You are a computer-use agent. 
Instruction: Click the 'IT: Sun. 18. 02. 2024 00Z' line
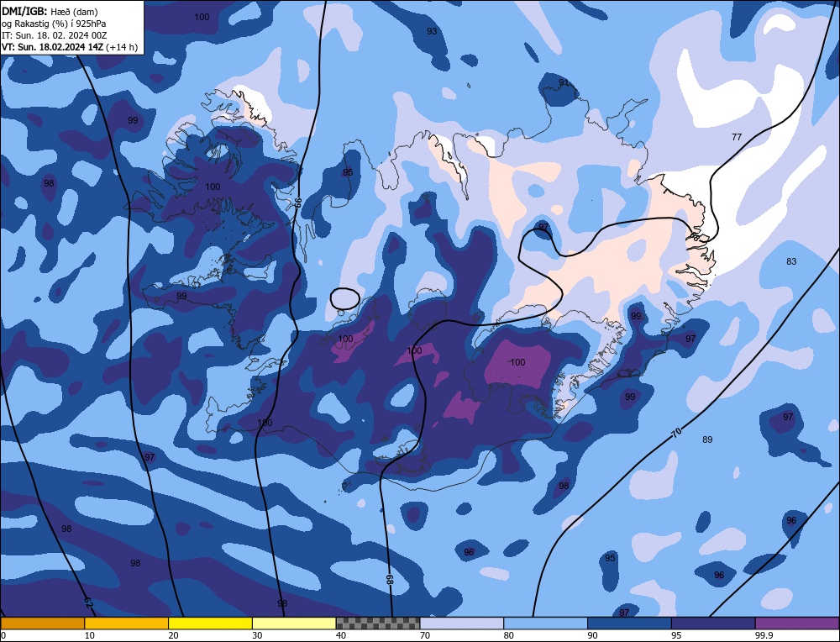pos(54,35)
